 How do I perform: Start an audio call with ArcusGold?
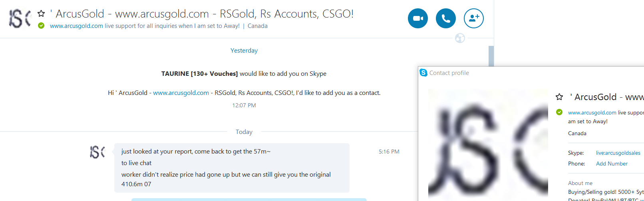coord(445,18)
